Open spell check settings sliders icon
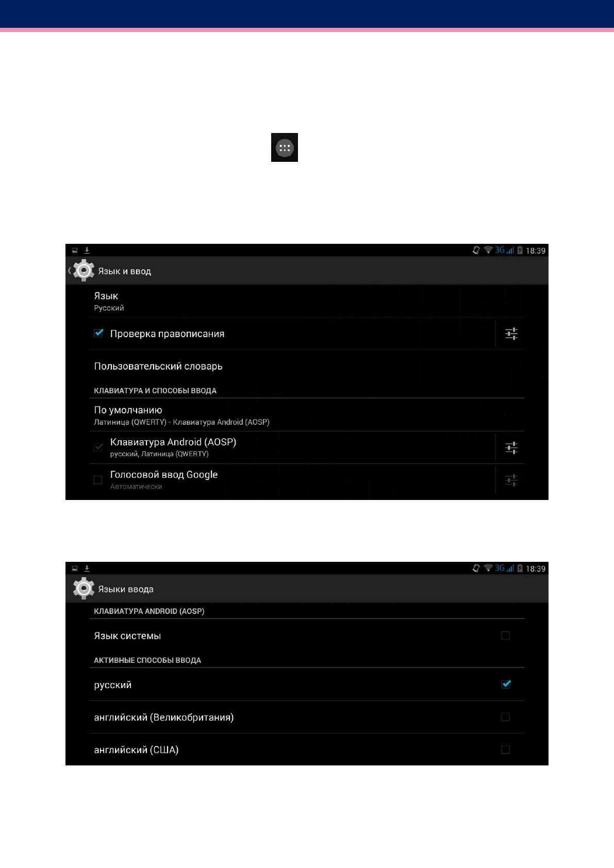This screenshot has height=868, width=614. tap(511, 333)
